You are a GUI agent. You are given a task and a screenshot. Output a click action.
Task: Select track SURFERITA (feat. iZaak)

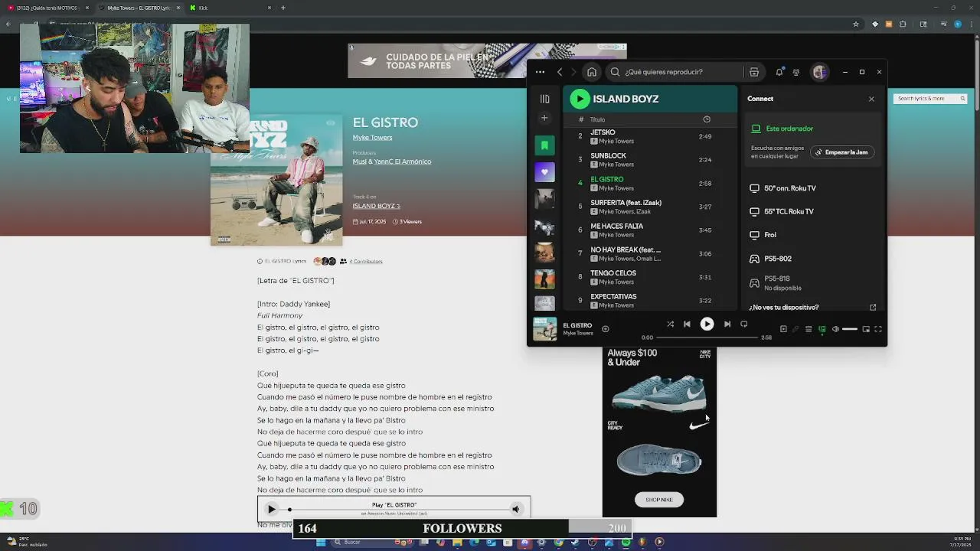[649, 207]
